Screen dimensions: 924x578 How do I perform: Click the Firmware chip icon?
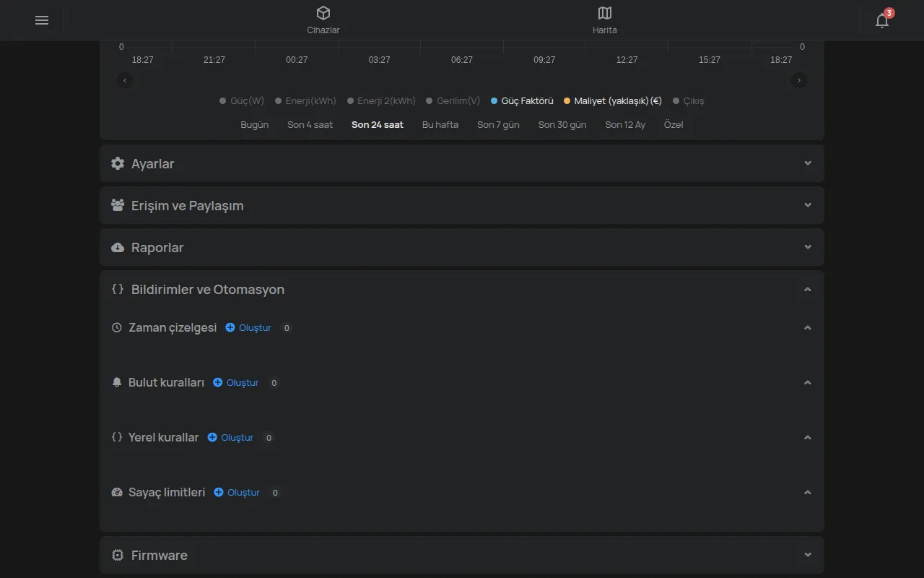coord(118,555)
